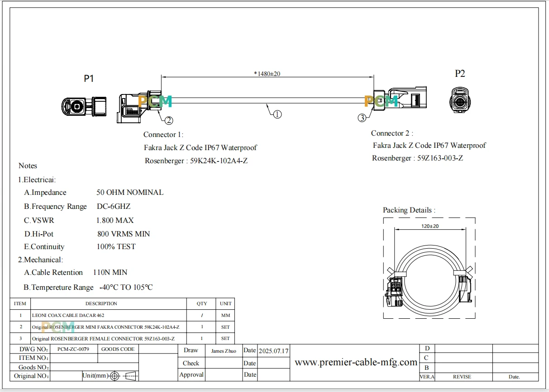Screen dimensions: 549x392
Task: Click the PCM watermark logo over left connector
Action: (x=155, y=101)
